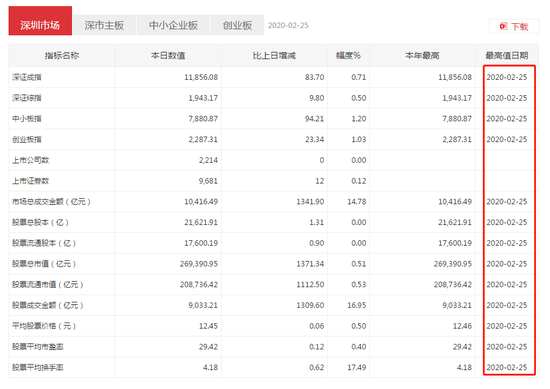Click the 比上日增减 column header
This screenshot has height=389, width=550.
274,55
